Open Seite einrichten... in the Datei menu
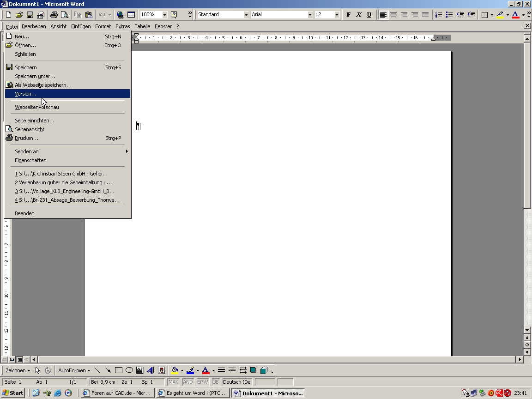 coord(67,121)
